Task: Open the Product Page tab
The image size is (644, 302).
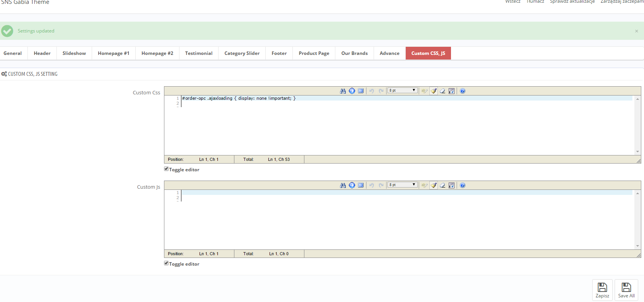Action: tap(314, 53)
